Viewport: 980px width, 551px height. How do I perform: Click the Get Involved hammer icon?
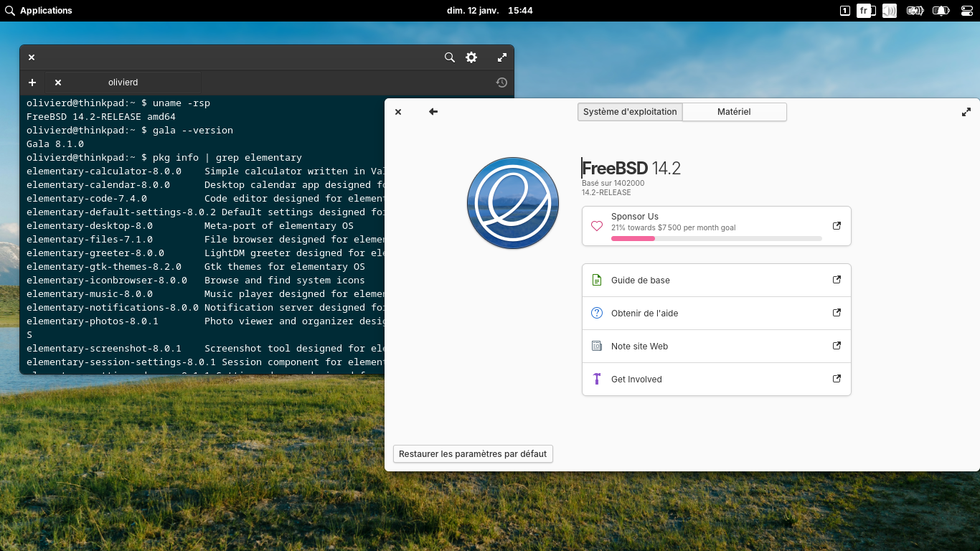click(x=596, y=379)
